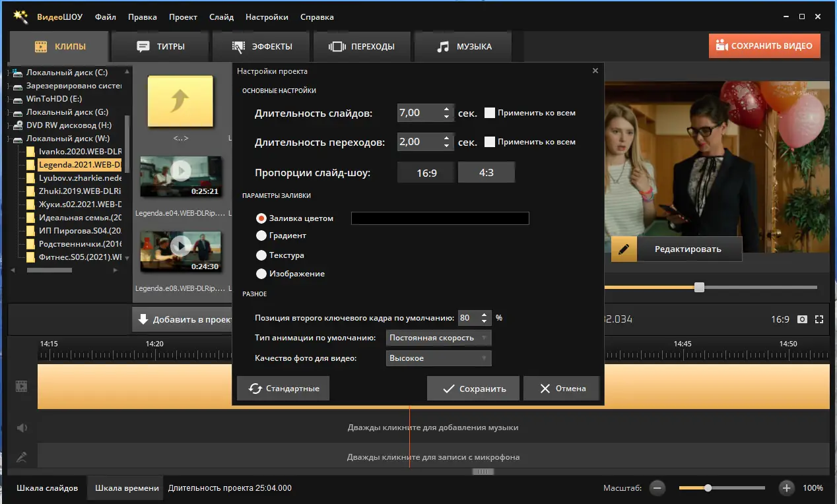The image size is (837, 504).
Task: Toggle fullscreen preview icon
Action: (819, 319)
